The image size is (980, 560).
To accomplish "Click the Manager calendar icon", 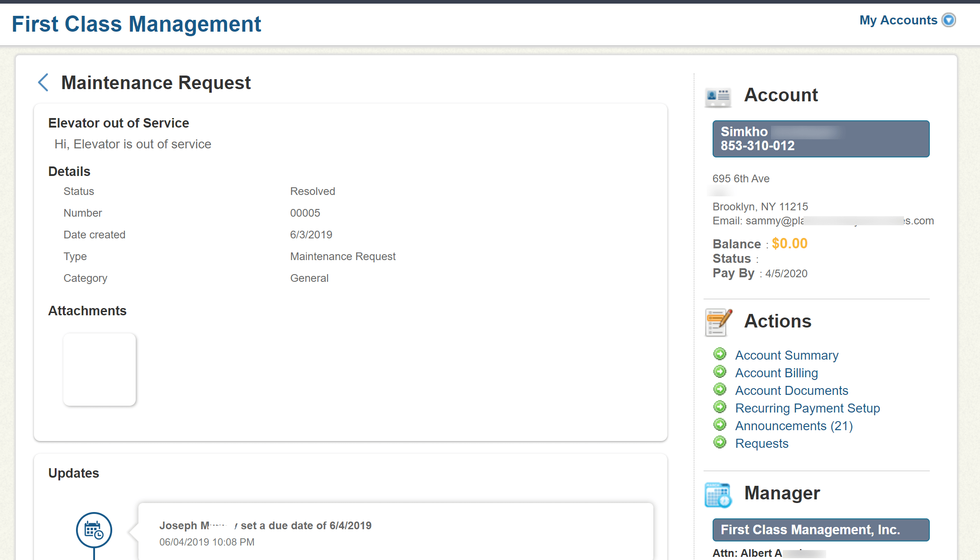I will [718, 494].
